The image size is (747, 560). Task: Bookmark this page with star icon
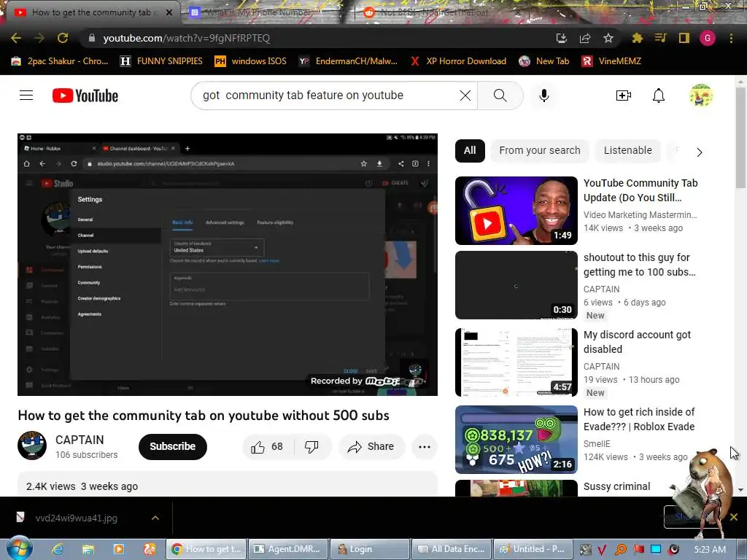(x=608, y=38)
